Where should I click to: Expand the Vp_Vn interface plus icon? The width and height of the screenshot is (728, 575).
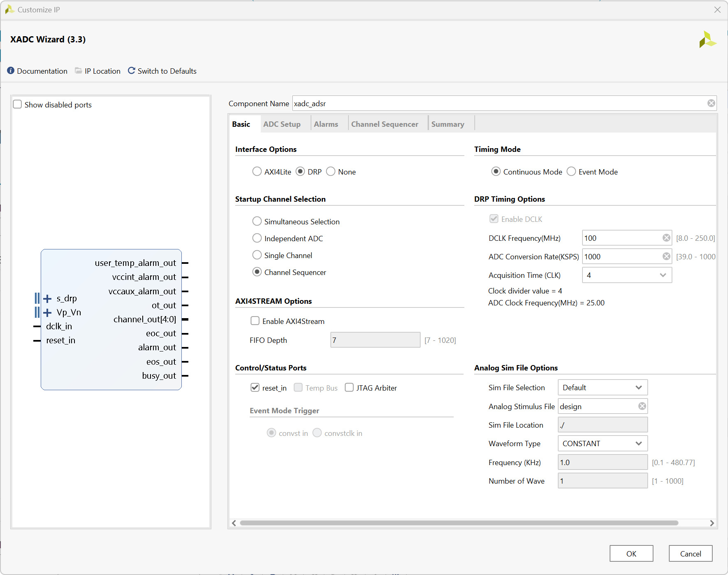coord(48,312)
